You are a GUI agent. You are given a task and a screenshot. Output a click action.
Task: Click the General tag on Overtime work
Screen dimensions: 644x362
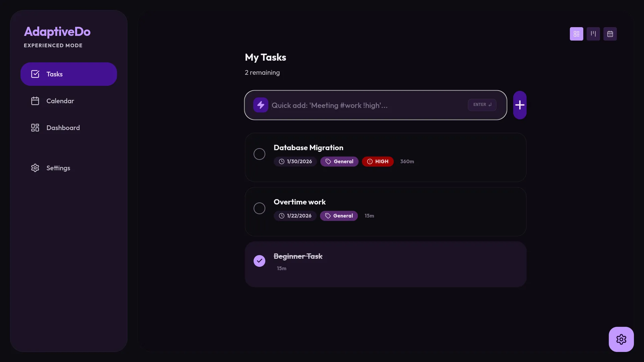[x=339, y=216]
